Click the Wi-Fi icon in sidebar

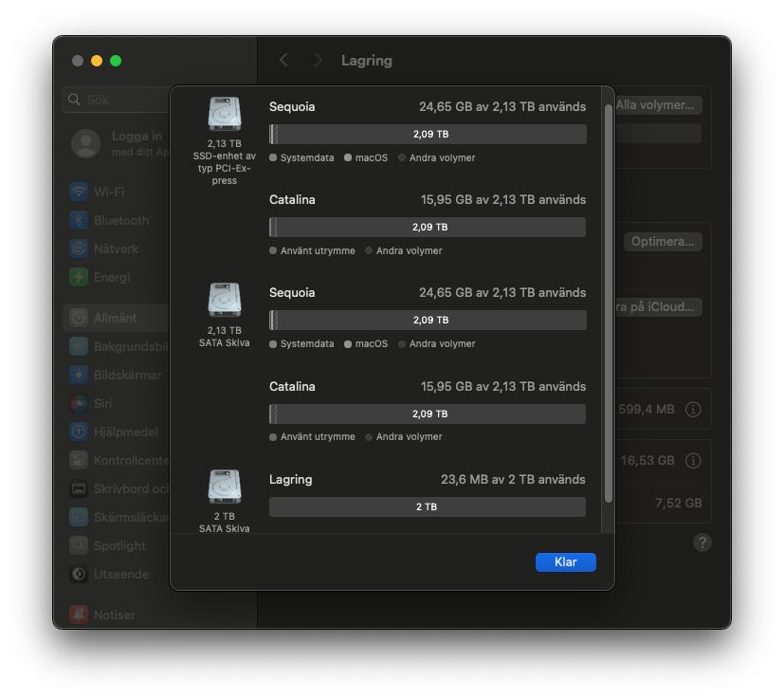[x=80, y=192]
